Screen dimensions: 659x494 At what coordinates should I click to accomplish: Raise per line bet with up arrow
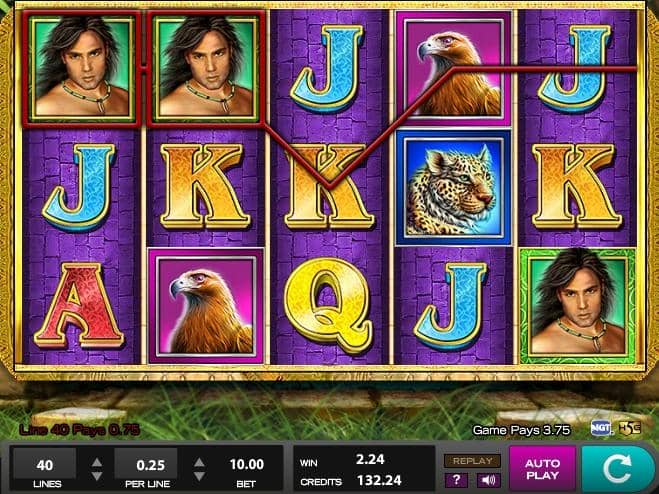[x=199, y=462]
